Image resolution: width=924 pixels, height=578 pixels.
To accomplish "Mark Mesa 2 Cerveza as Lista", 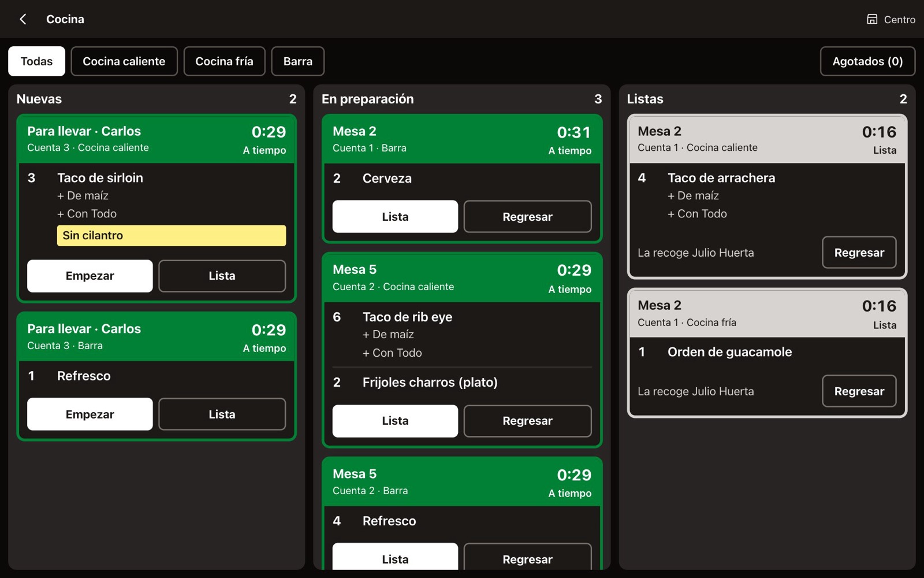I will coord(395,217).
